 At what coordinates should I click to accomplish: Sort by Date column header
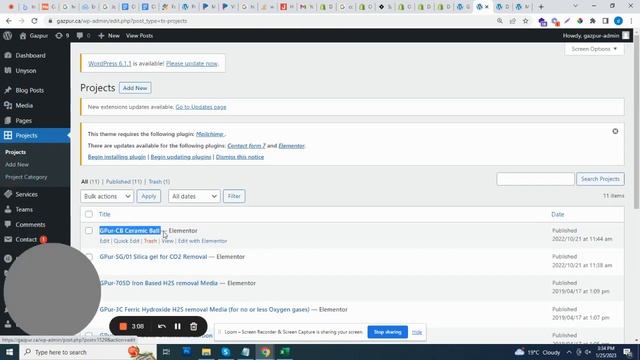coord(558,214)
